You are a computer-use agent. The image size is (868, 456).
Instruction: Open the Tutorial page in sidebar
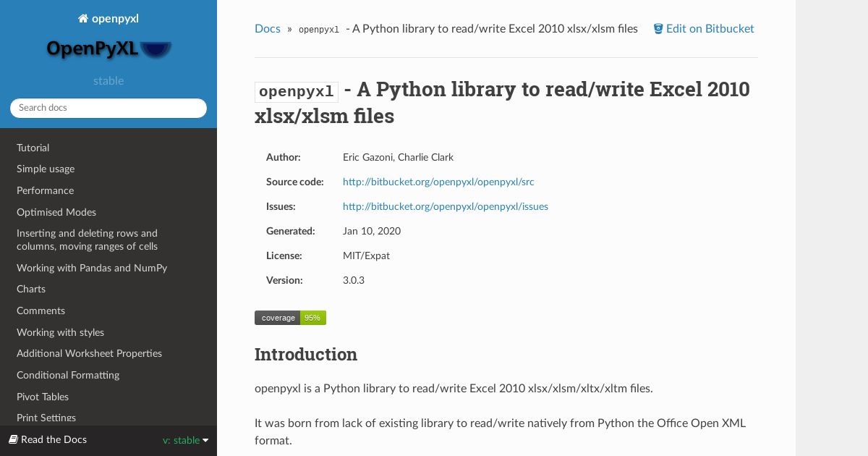(x=33, y=148)
